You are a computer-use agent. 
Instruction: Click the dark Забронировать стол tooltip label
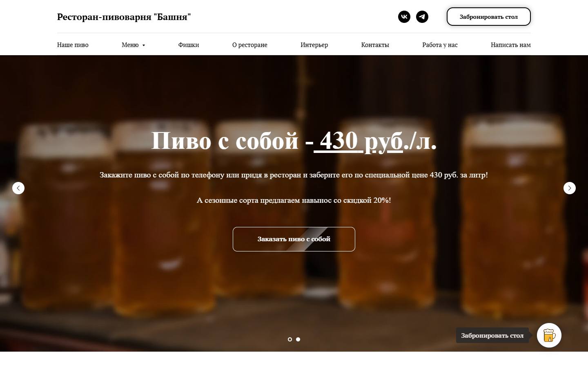click(x=492, y=335)
